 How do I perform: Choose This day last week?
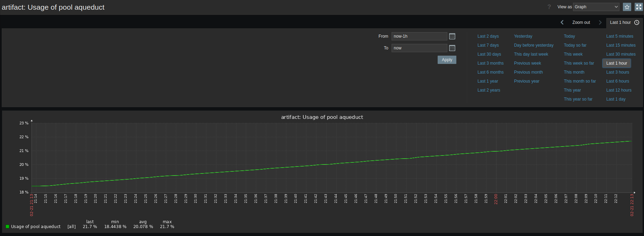click(531, 54)
